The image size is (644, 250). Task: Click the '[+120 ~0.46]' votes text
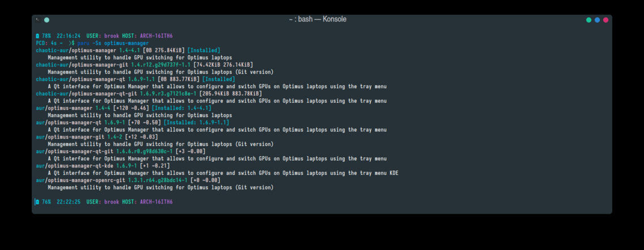pos(131,108)
